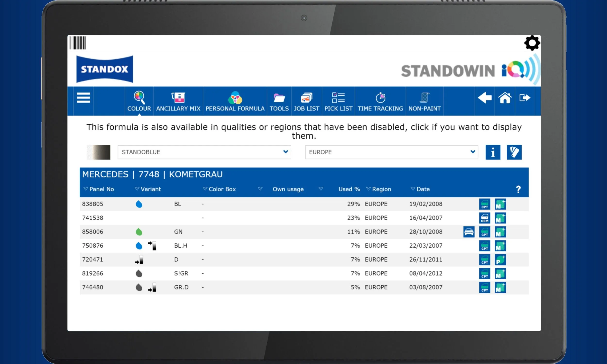Sort by the Region column header
Image resolution: width=607 pixels, height=364 pixels.
(379, 189)
